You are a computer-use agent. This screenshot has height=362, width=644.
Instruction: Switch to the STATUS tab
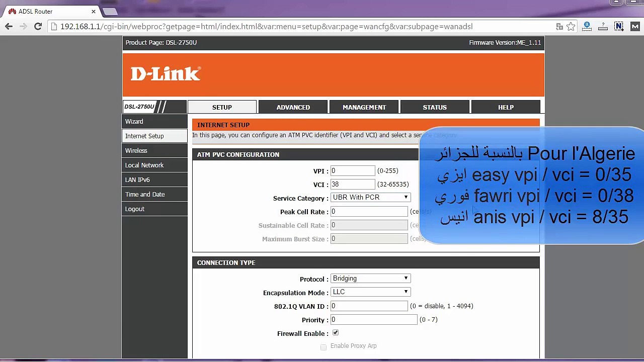[435, 107]
